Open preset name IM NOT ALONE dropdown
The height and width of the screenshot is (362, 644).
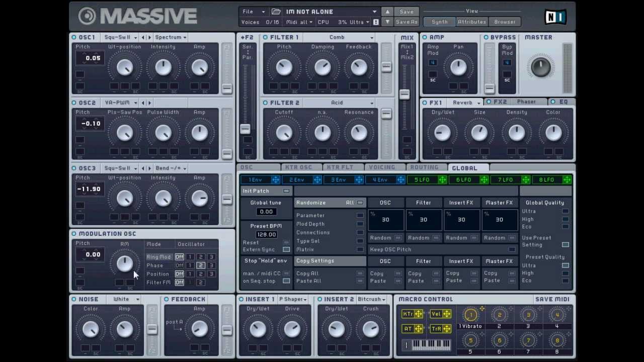pos(331,12)
